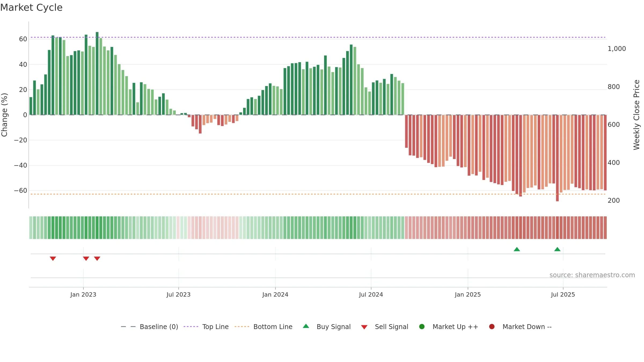The image size is (644, 362).
Task: Select the buy signal marker just before Jul 2025
Action: pos(557,249)
